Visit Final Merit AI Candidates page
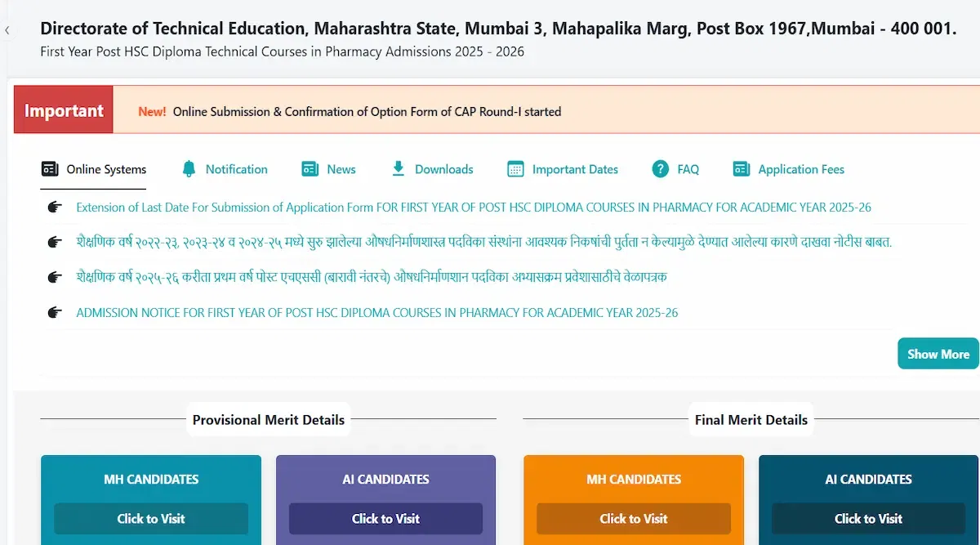This screenshot has width=980, height=545. (x=868, y=519)
